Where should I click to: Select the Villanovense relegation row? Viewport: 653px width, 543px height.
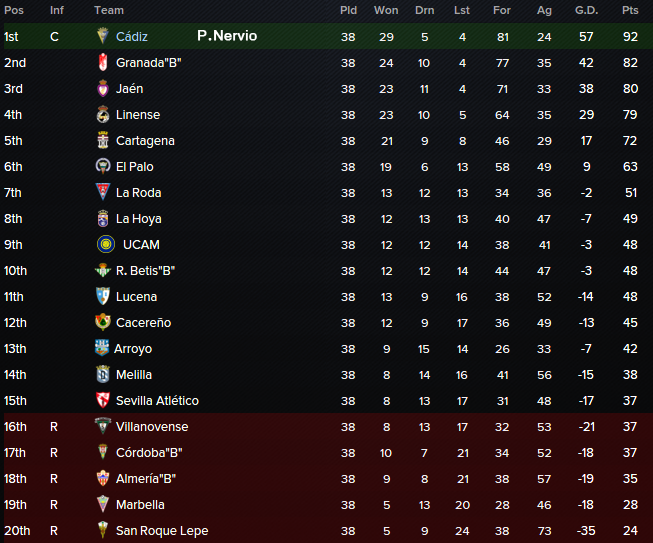(x=328, y=426)
